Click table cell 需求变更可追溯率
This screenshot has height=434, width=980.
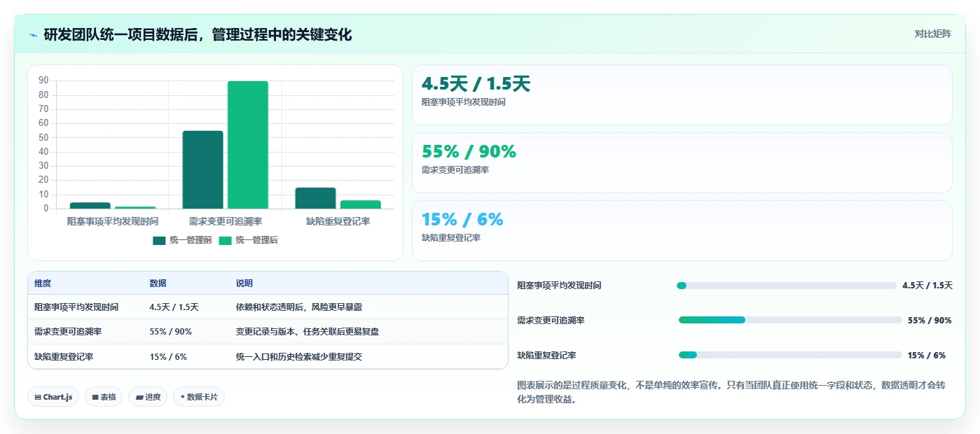pos(68,332)
